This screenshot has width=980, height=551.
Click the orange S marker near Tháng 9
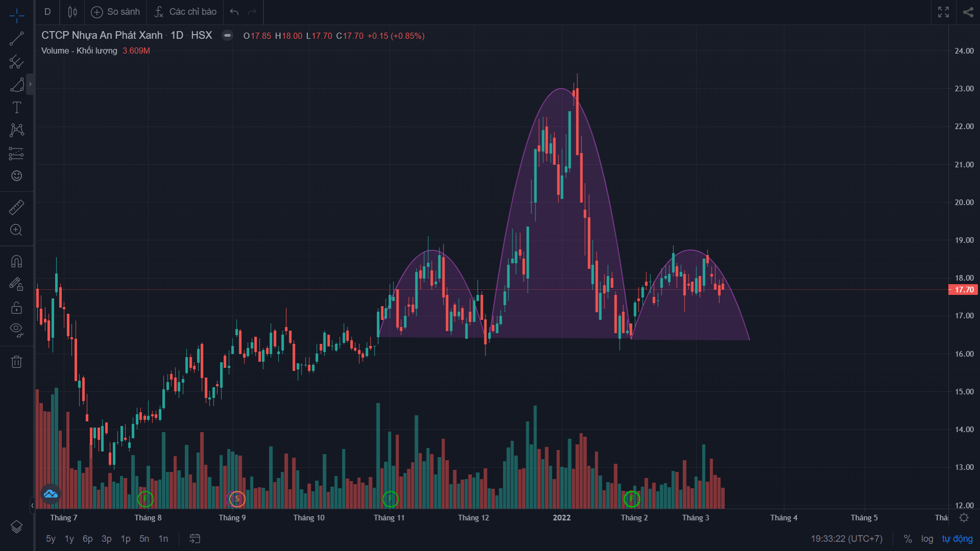point(237,499)
